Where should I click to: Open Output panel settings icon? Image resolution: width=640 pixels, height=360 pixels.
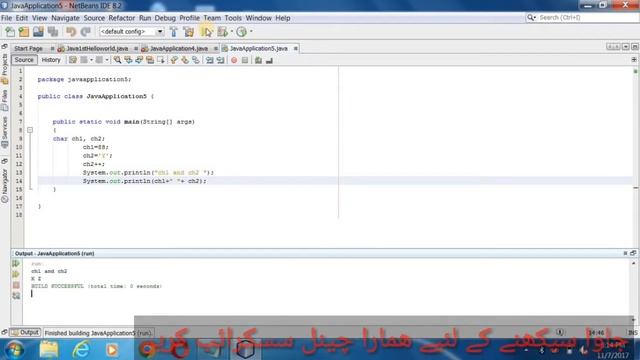tap(16, 296)
